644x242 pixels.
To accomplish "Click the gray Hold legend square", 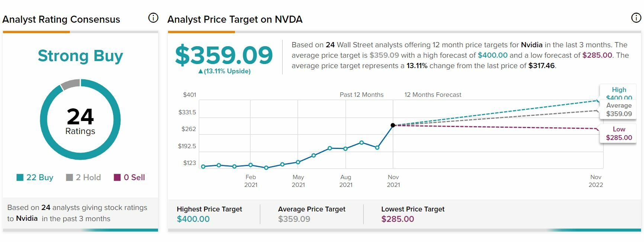I will click(x=70, y=178).
